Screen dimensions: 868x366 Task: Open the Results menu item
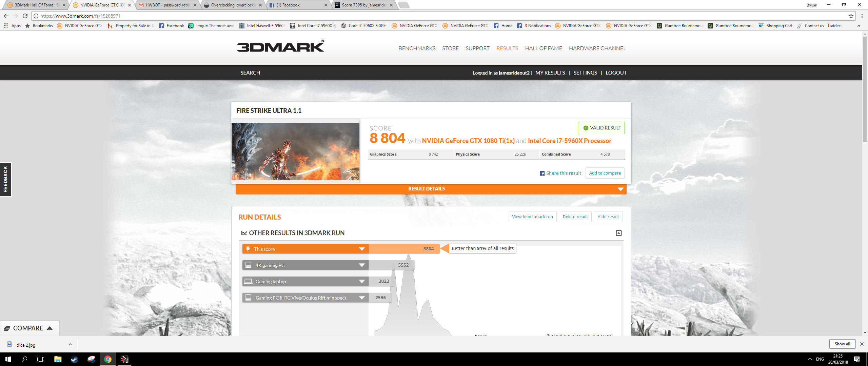coord(507,48)
